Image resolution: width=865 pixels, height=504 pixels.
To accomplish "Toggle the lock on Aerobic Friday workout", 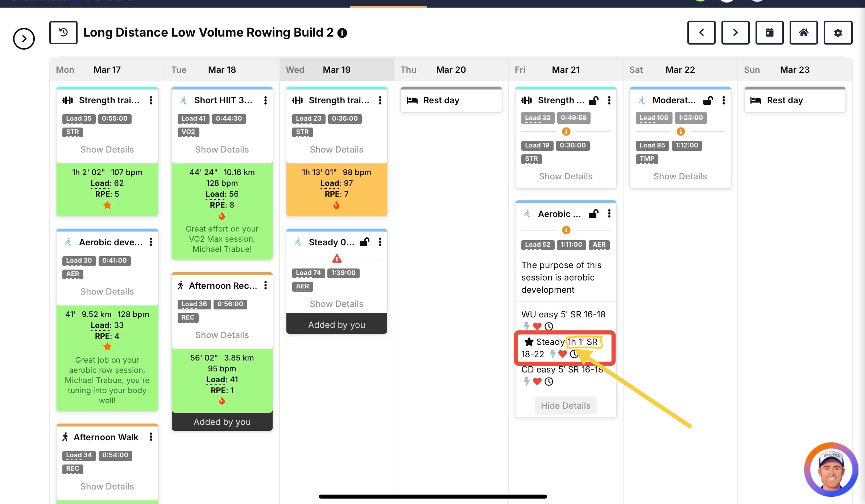I will [x=593, y=214].
